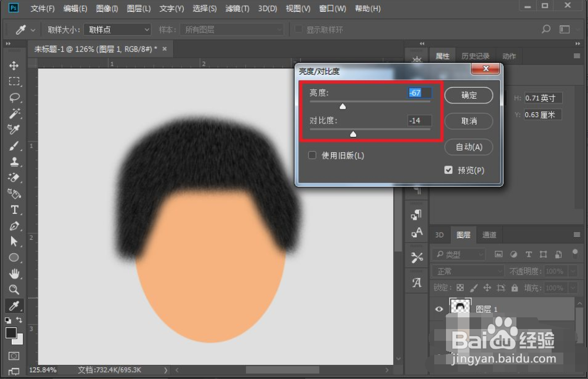The height and width of the screenshot is (379, 588).
Task: Open the search icon in options bar
Action: 546,29
